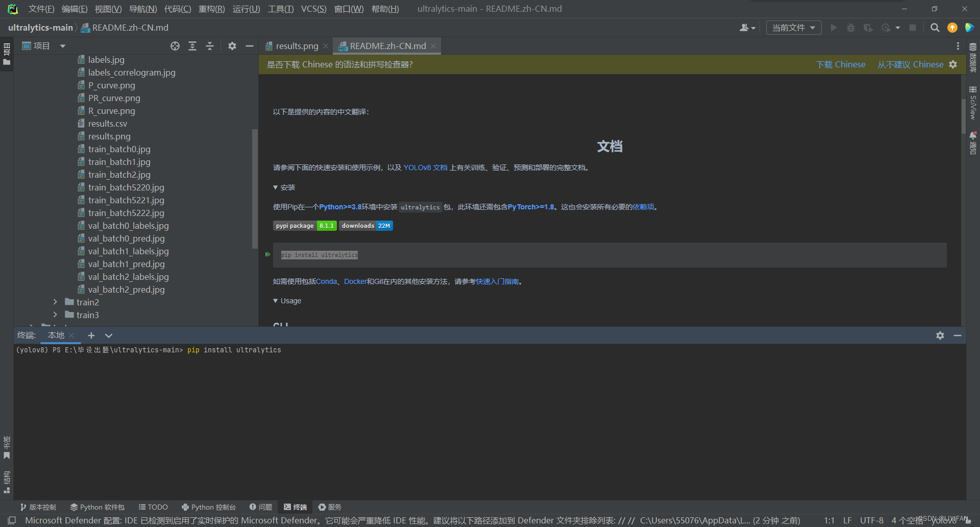
Task: Click the Conda link
Action: pyautogui.click(x=327, y=281)
